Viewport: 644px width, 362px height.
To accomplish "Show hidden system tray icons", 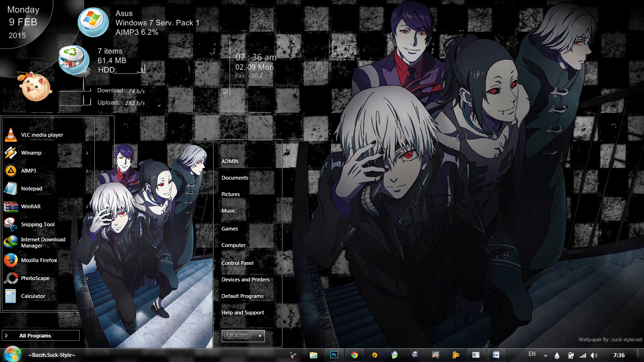I will pyautogui.click(x=545, y=355).
